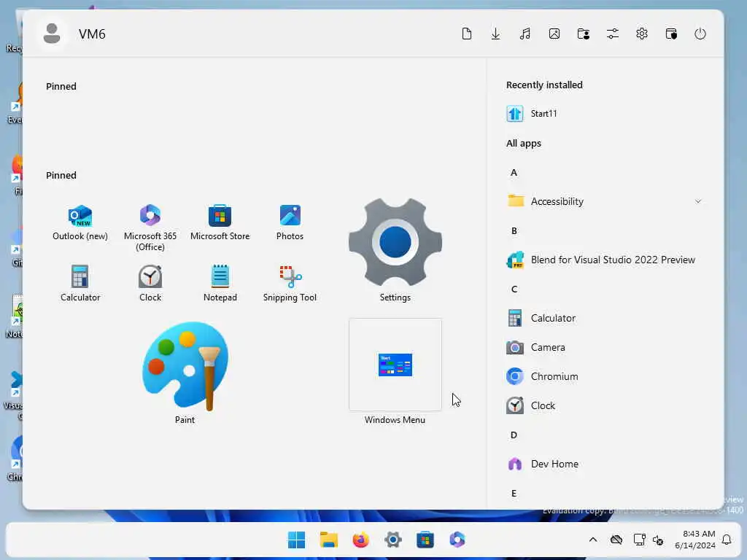Click the All apps heading
The width and height of the screenshot is (747, 560).
pyautogui.click(x=524, y=144)
